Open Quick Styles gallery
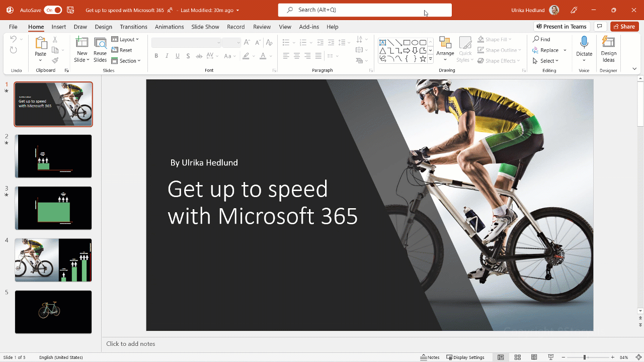The height and width of the screenshot is (362, 644). [465, 49]
